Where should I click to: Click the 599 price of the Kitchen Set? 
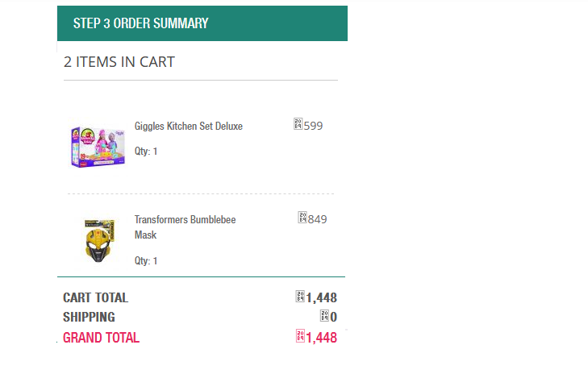314,126
